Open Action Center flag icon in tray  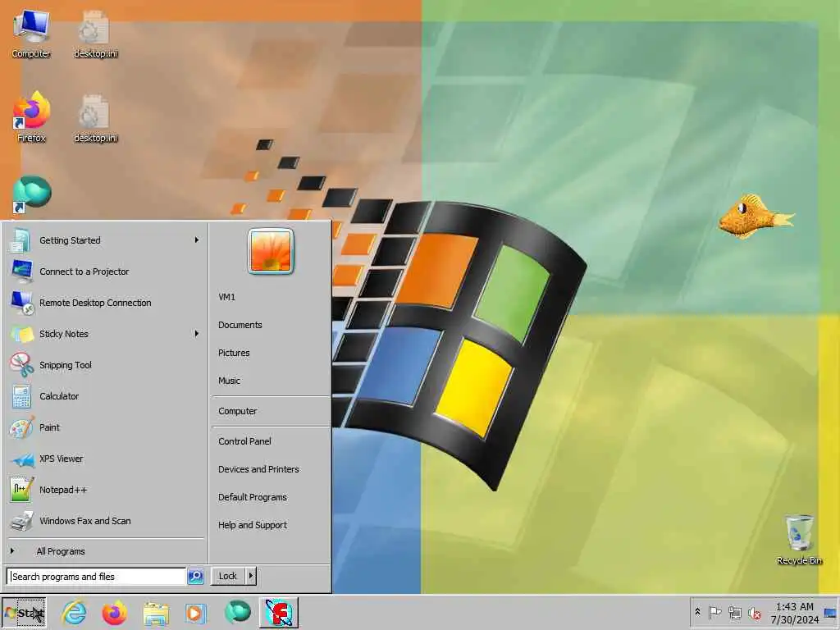(714, 612)
